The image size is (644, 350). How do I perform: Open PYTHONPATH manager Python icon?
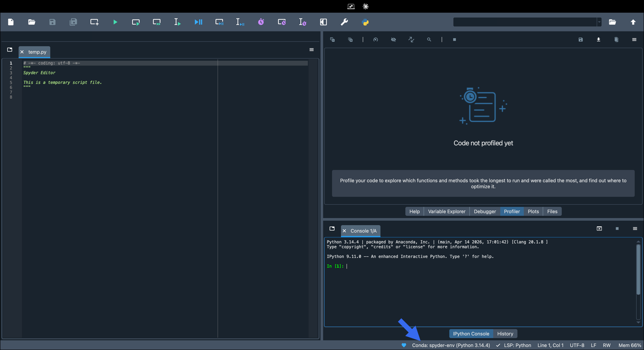(x=365, y=22)
